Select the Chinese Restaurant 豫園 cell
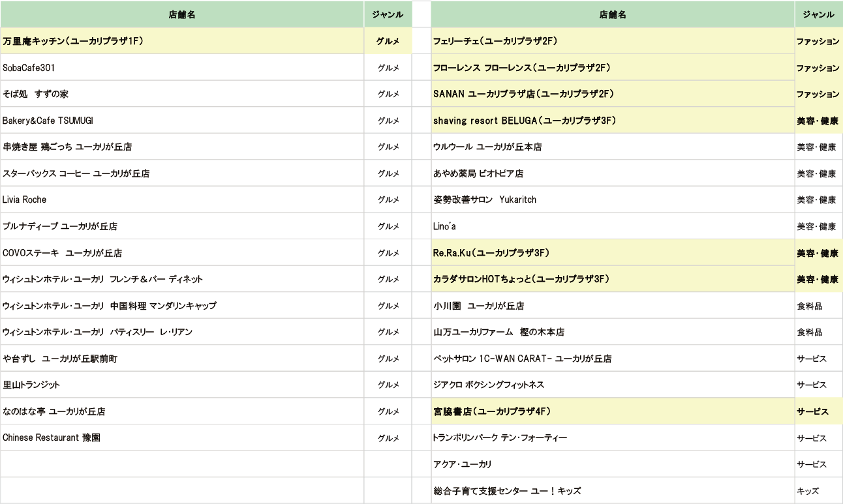This screenshot has height=504, width=843. pyautogui.click(x=182, y=437)
